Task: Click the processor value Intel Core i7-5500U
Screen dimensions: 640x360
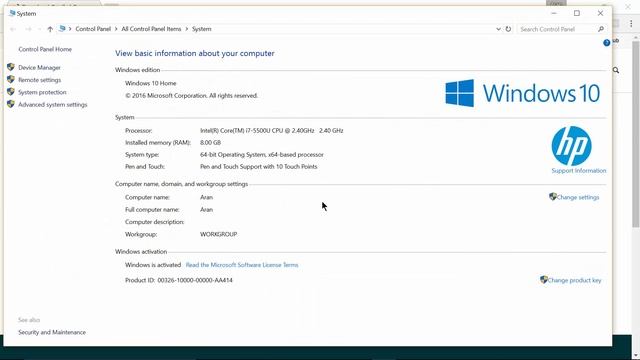Action: 271,131
